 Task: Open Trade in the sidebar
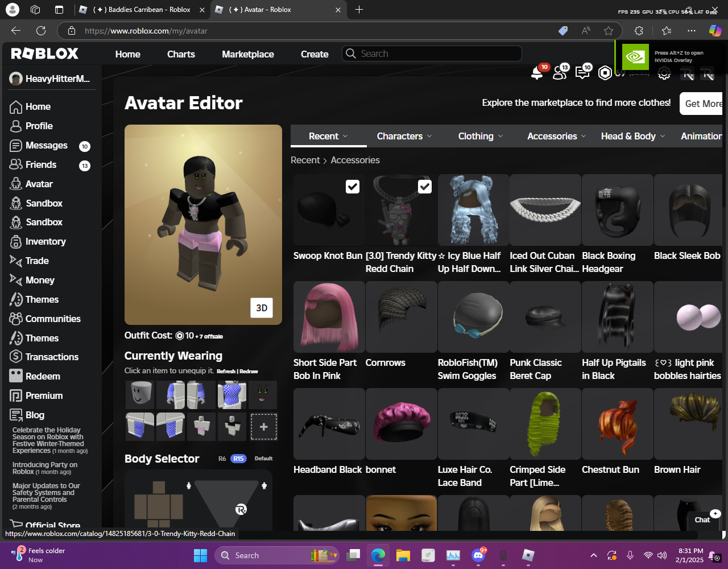coord(29,261)
